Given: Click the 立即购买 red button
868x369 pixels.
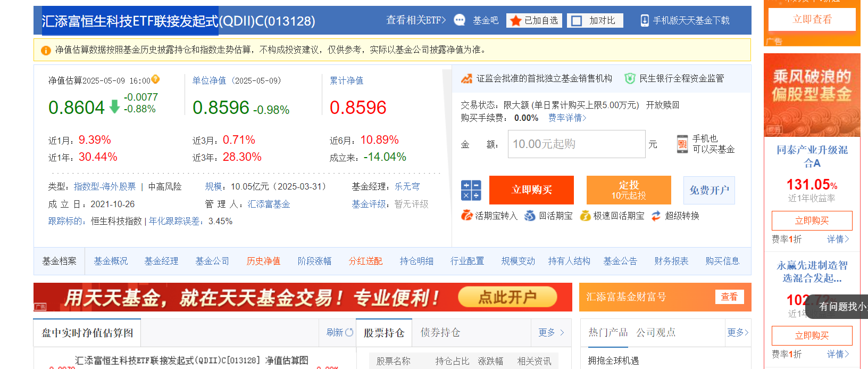Looking at the screenshot, I should point(531,190).
